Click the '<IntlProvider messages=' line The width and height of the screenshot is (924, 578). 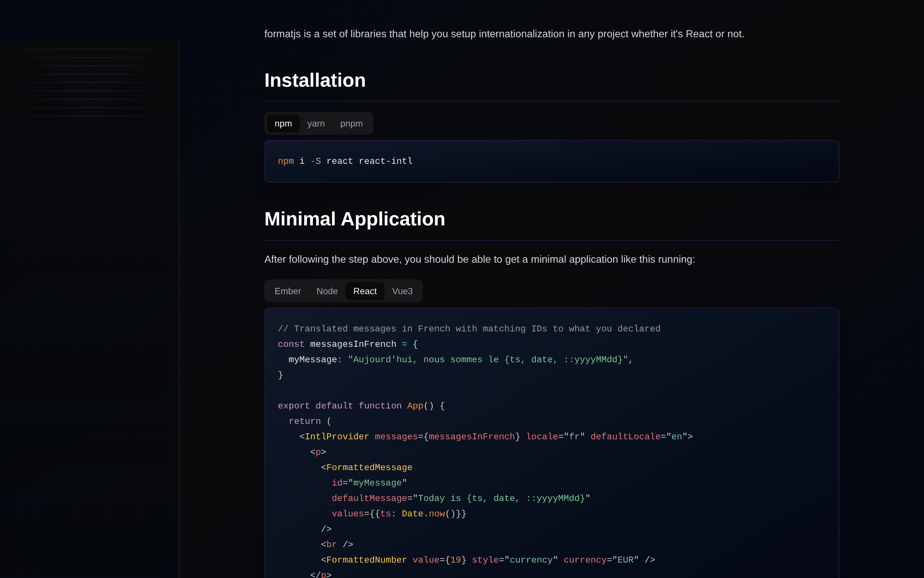496,437
